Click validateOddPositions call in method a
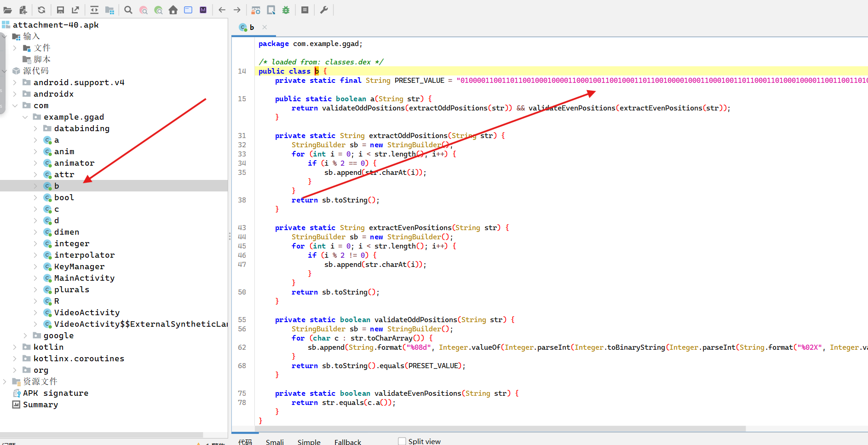Screen dimensions: 868x445 tap(363, 108)
